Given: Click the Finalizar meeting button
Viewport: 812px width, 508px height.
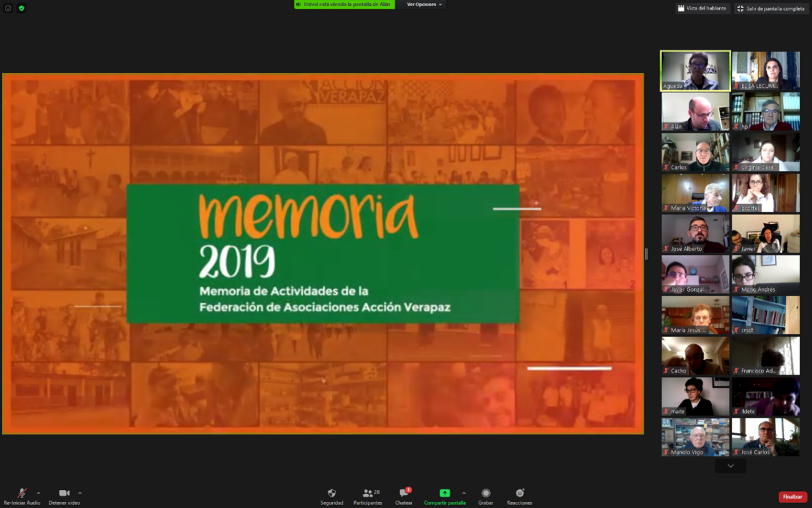Looking at the screenshot, I should (793, 497).
